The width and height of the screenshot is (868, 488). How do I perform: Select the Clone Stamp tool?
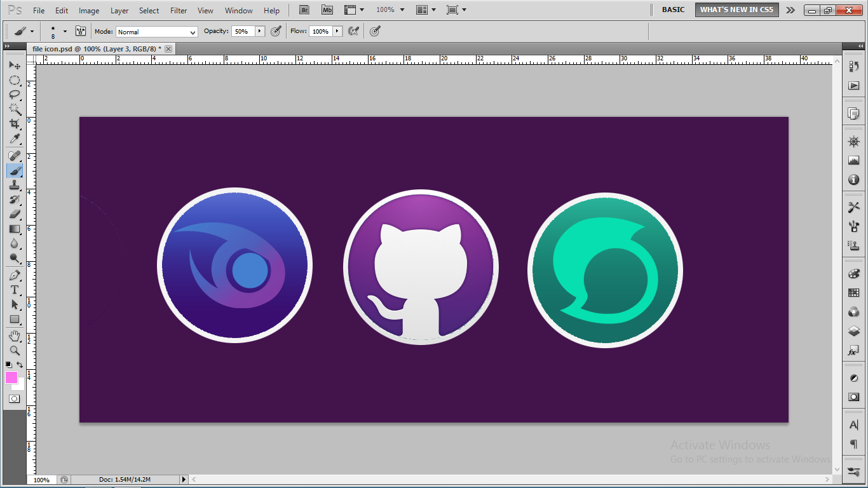14,185
